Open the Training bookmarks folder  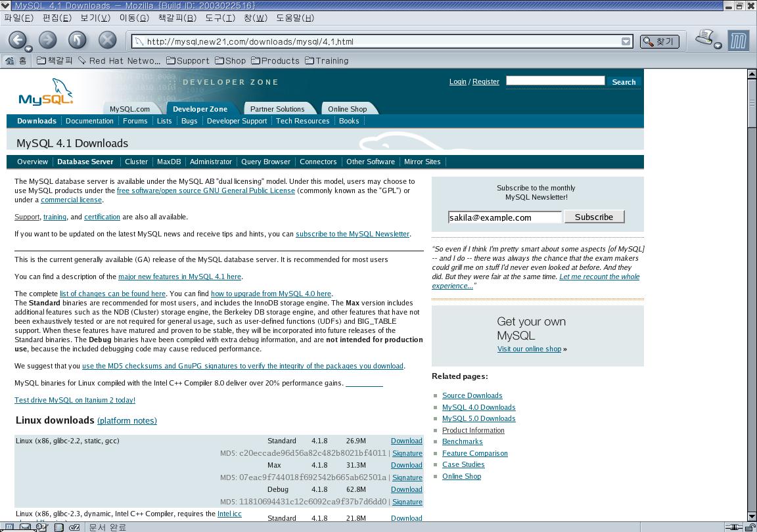327,61
